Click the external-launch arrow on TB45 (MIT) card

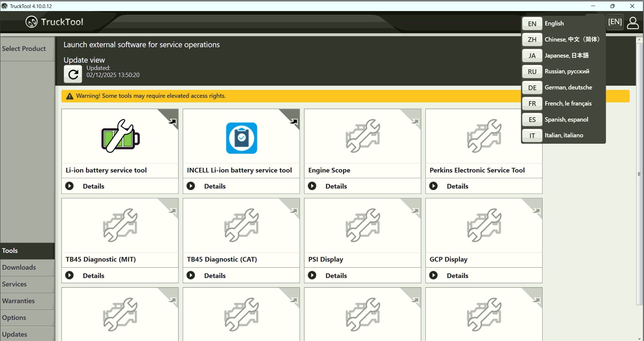[172, 211]
